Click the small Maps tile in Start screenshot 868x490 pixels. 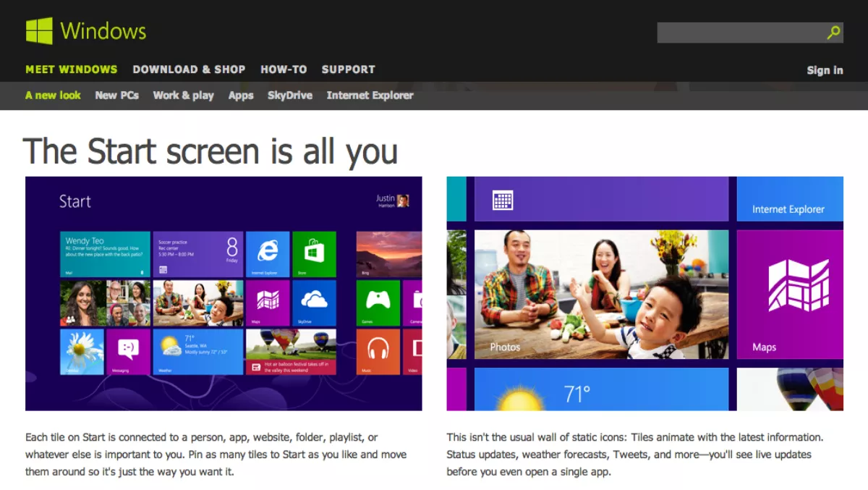click(x=268, y=303)
